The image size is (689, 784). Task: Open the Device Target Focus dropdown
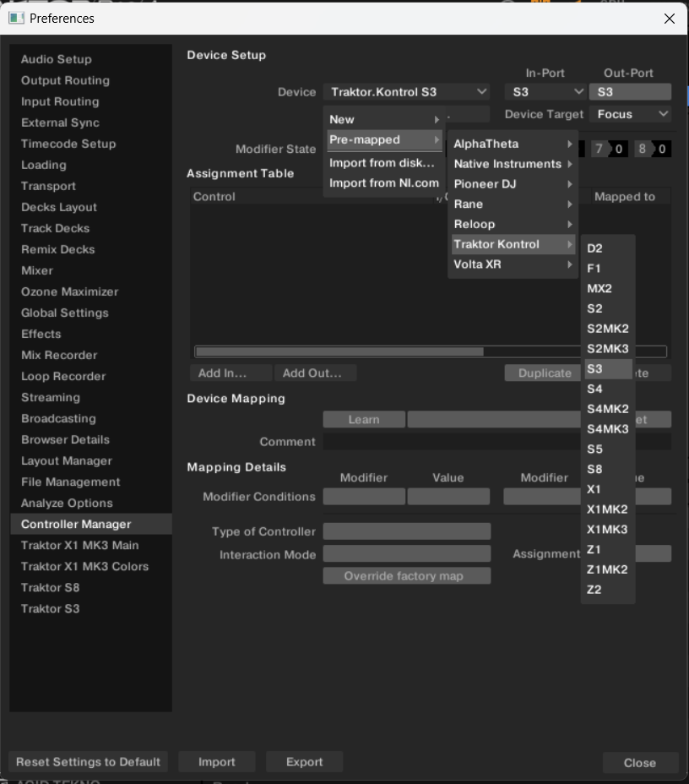(630, 115)
